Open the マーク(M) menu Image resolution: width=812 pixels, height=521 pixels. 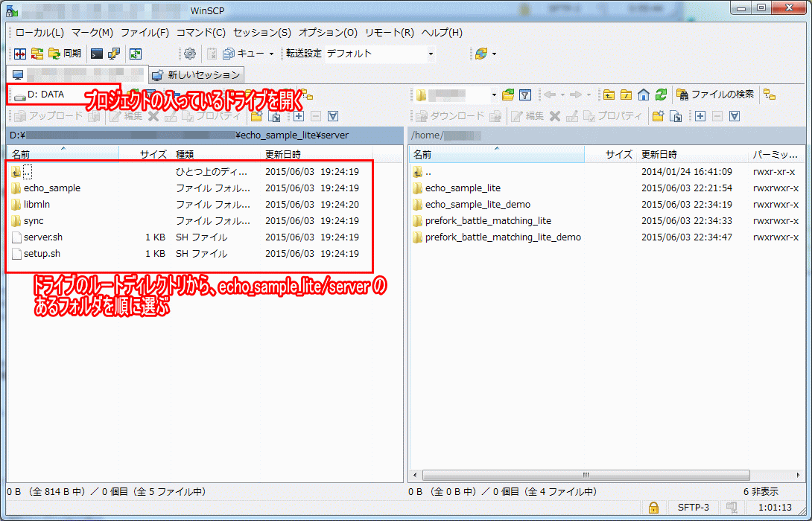[92, 33]
